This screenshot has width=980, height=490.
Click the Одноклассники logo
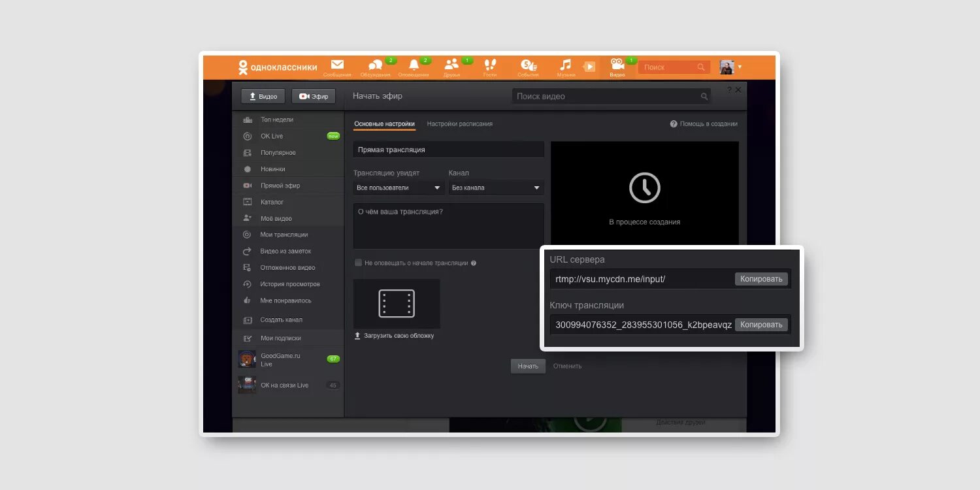pyautogui.click(x=278, y=67)
